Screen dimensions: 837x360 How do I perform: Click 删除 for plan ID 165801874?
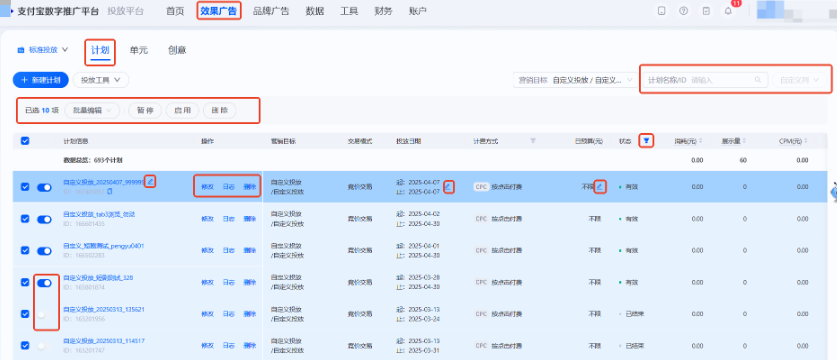[x=250, y=282]
